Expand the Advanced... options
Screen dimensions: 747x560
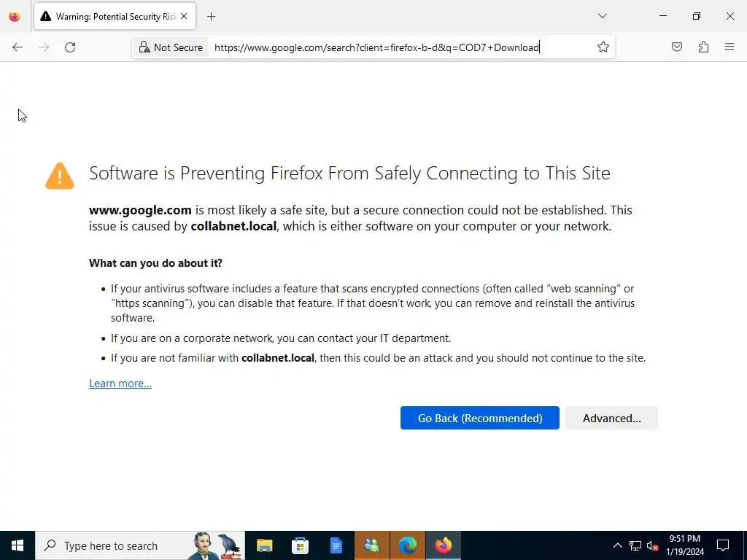coord(611,418)
